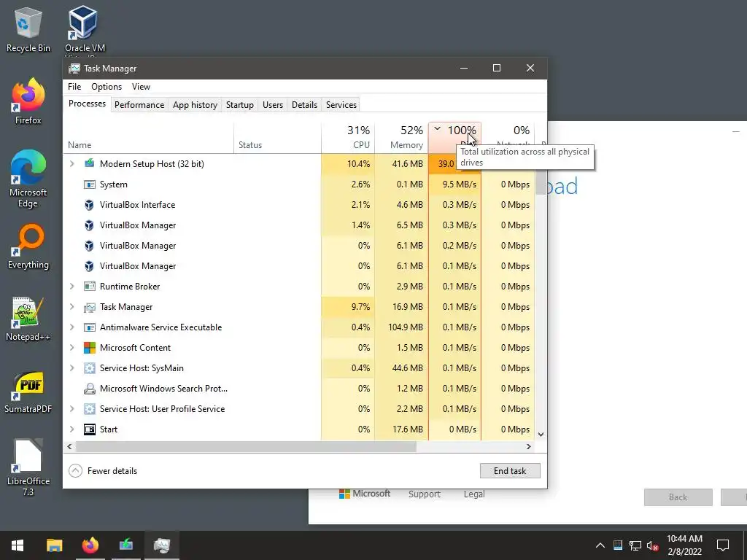
Task: Open the Everything search desktop shortcut
Action: [28, 246]
